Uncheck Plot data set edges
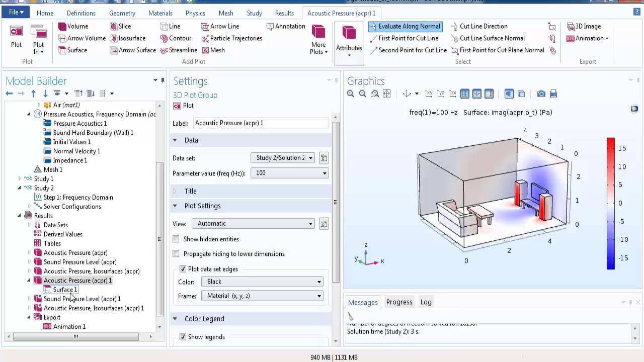 point(183,269)
